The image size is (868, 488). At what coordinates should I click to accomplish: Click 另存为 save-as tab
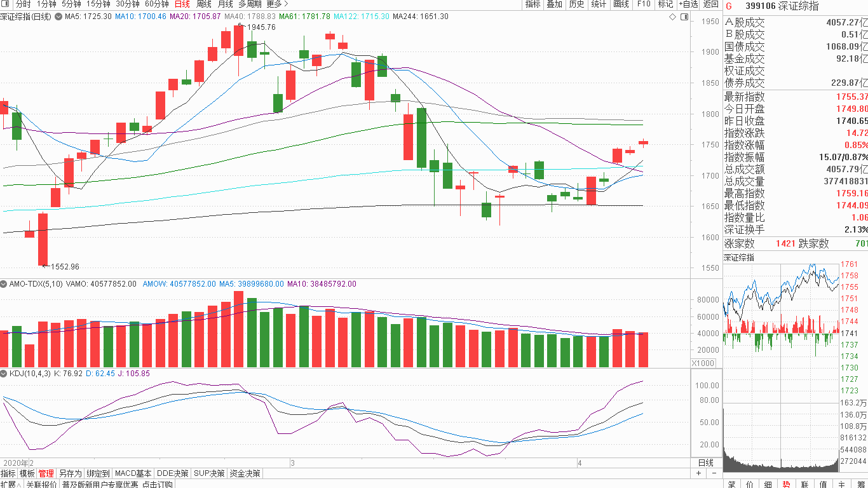pyautogui.click(x=70, y=473)
